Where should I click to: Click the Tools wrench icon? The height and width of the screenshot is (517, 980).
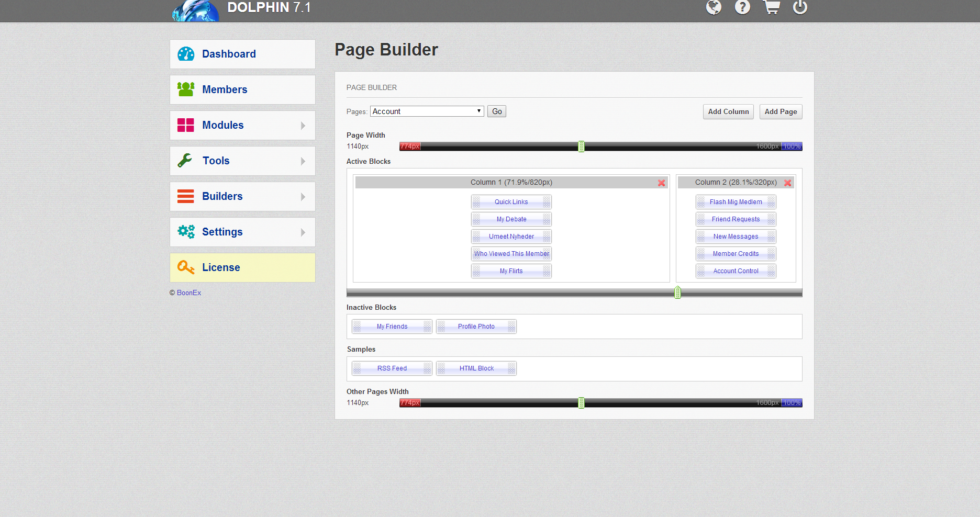point(185,161)
